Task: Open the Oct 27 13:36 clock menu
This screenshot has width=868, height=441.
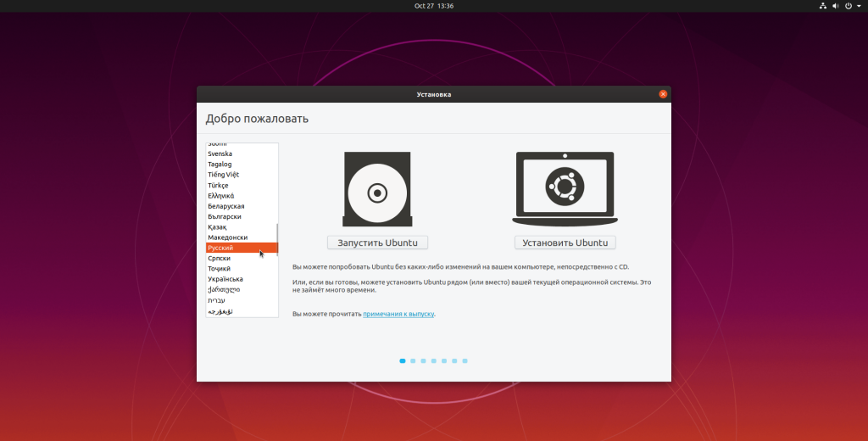Action: (433, 6)
